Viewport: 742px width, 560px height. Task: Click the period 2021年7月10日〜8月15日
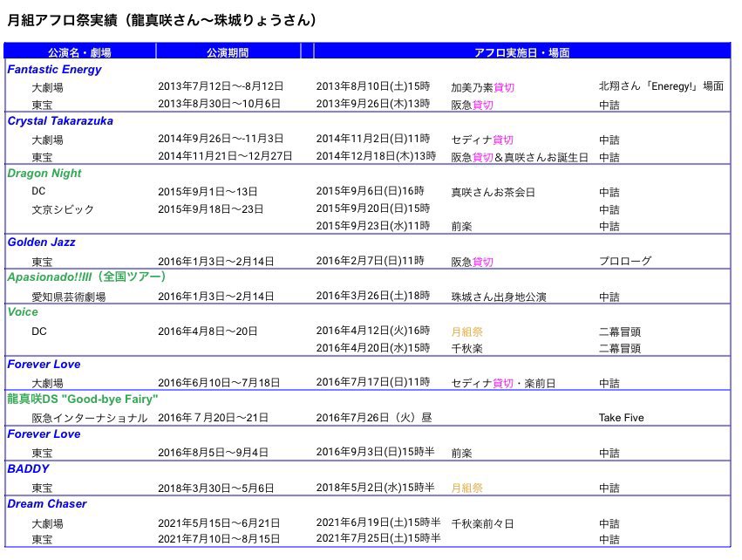(x=219, y=539)
